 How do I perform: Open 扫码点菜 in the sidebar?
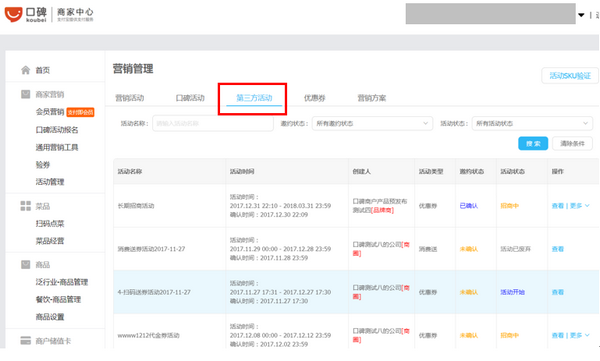click(x=50, y=224)
